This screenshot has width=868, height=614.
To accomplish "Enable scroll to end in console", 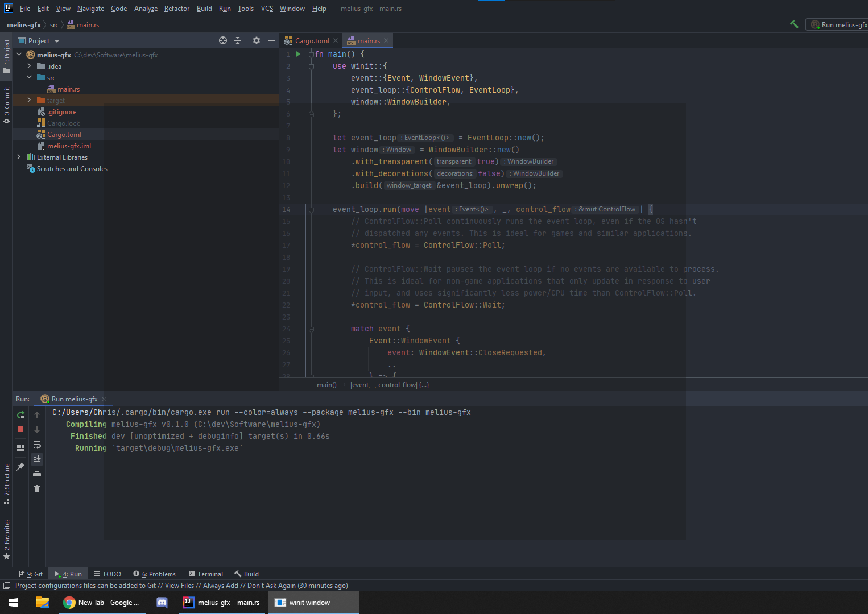I will click(37, 459).
